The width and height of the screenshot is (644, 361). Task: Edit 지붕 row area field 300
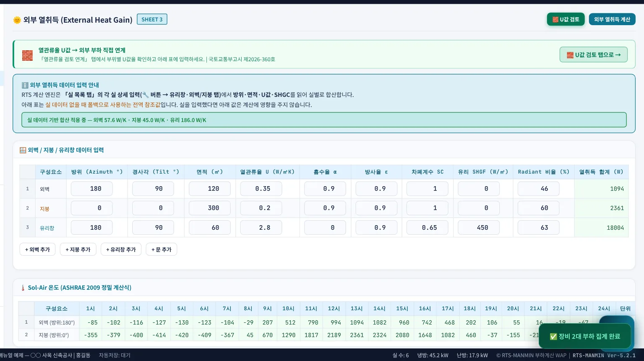[x=210, y=208]
